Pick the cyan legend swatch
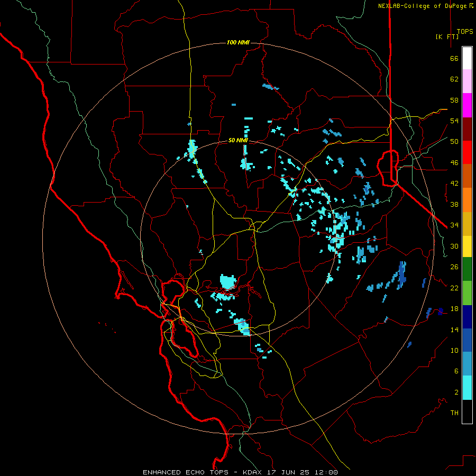 (467, 388)
